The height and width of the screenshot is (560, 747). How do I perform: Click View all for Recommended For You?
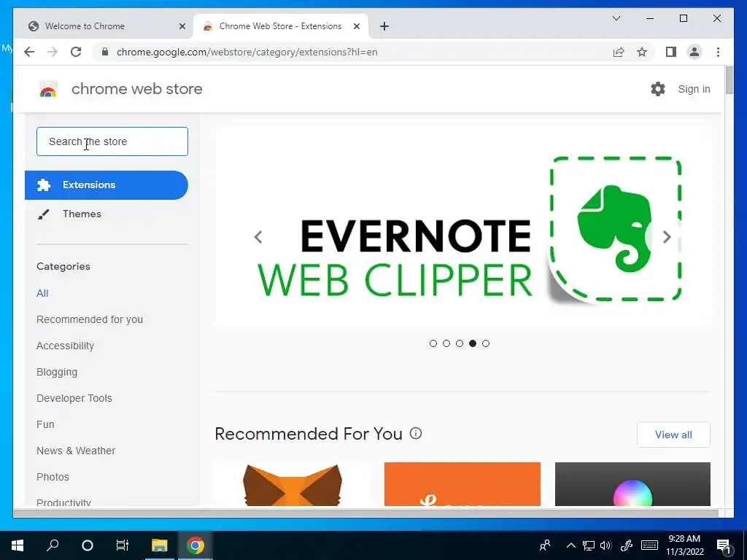tap(673, 435)
